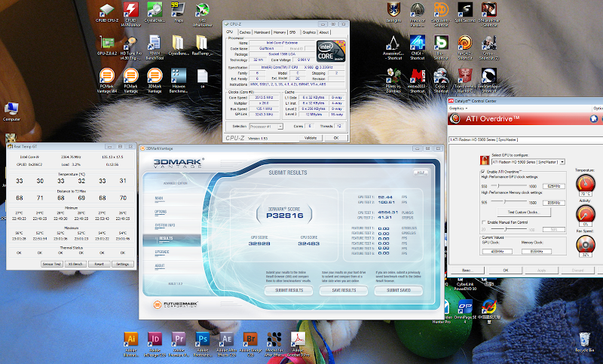
Task: Open the Split Second desktop shortcut
Action: click(x=465, y=13)
